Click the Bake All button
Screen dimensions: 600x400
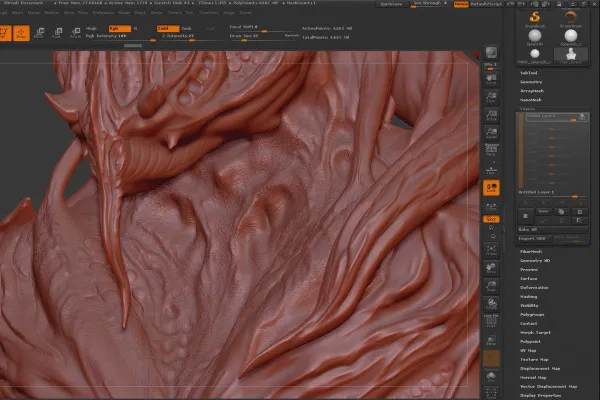(x=530, y=230)
